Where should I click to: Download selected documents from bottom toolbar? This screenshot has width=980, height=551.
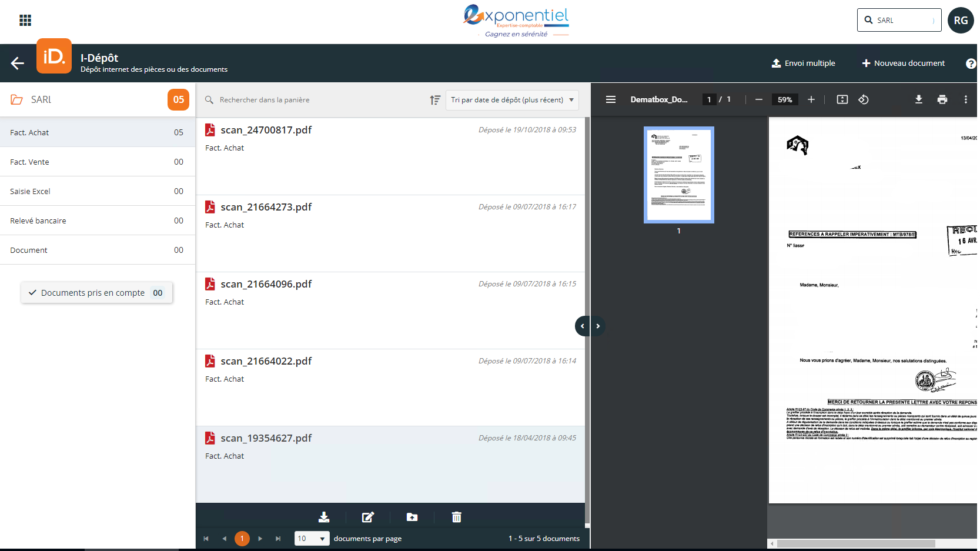pos(324,517)
